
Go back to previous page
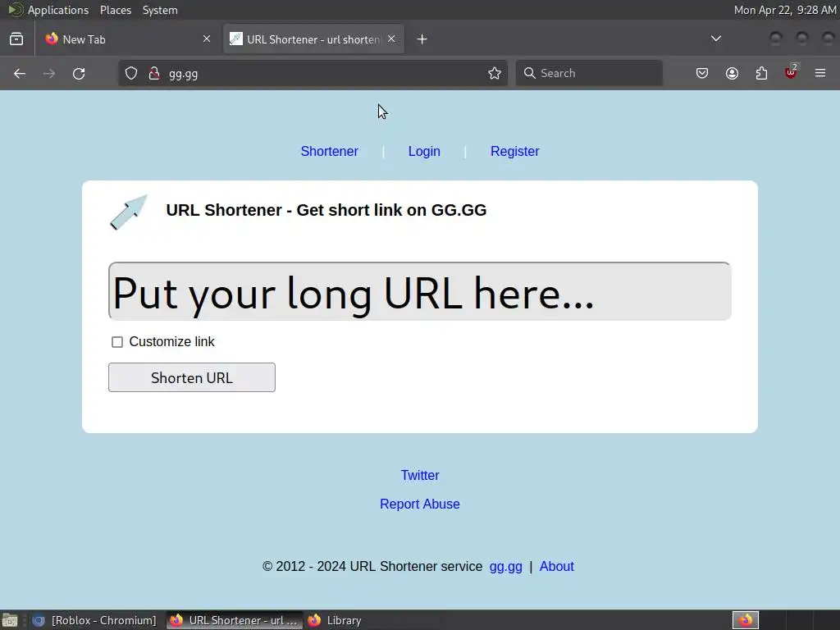(x=20, y=73)
